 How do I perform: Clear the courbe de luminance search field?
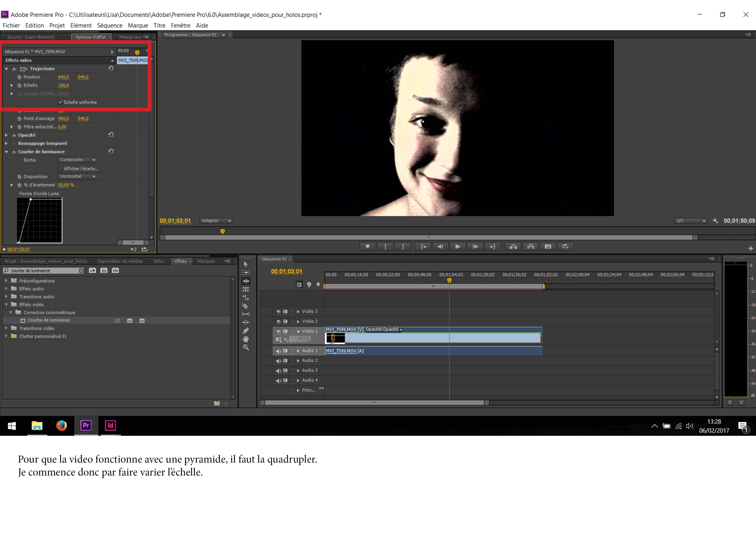pyautogui.click(x=81, y=270)
